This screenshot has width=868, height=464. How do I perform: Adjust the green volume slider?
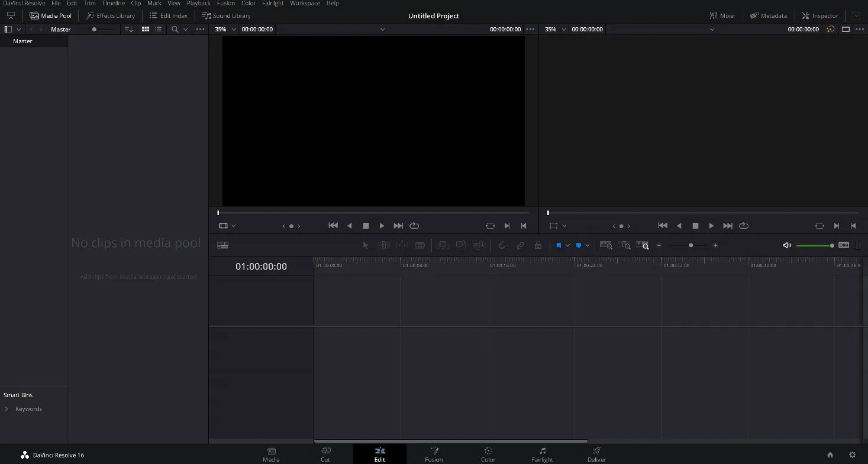click(815, 245)
